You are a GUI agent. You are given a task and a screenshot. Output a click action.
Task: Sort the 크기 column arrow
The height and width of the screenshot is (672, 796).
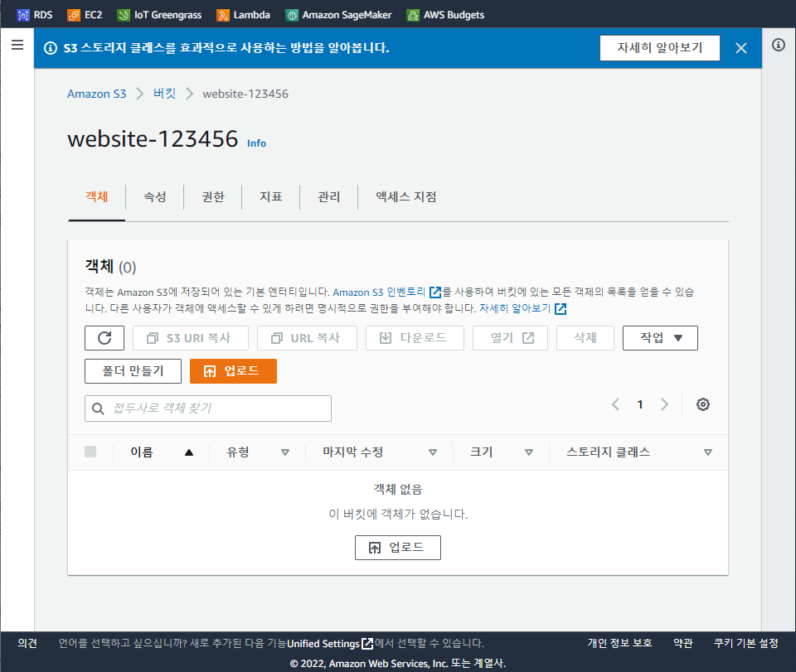pos(528,452)
